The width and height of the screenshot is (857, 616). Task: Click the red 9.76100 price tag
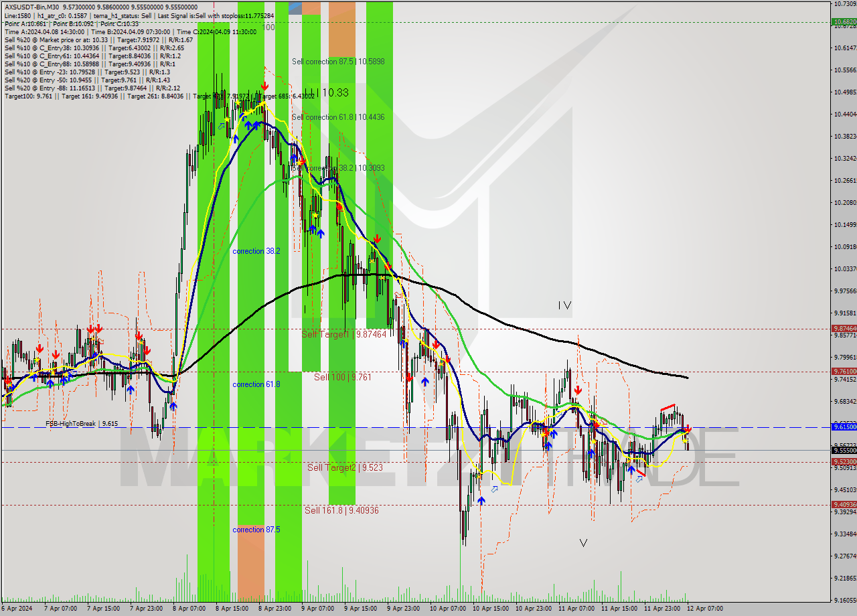tap(843, 371)
